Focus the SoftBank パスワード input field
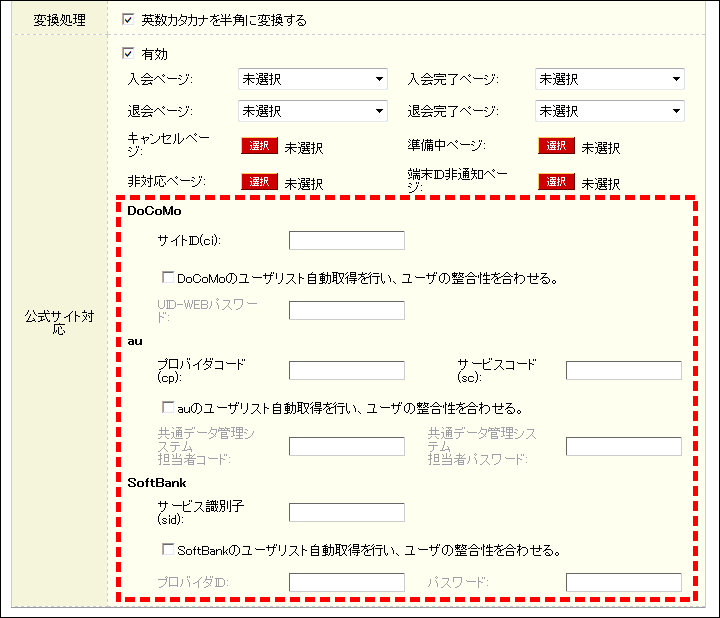 [x=624, y=582]
